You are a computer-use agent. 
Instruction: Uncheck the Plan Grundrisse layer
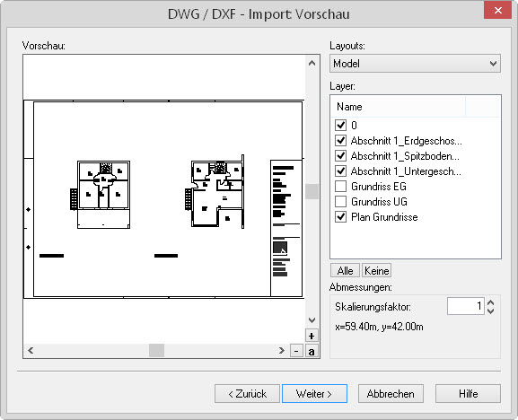(340, 217)
